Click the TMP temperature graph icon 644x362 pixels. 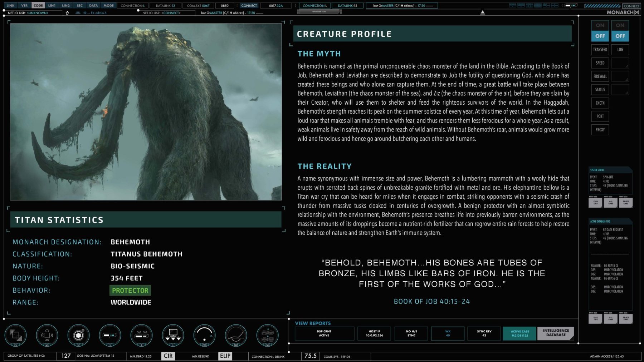pyautogui.click(x=236, y=335)
